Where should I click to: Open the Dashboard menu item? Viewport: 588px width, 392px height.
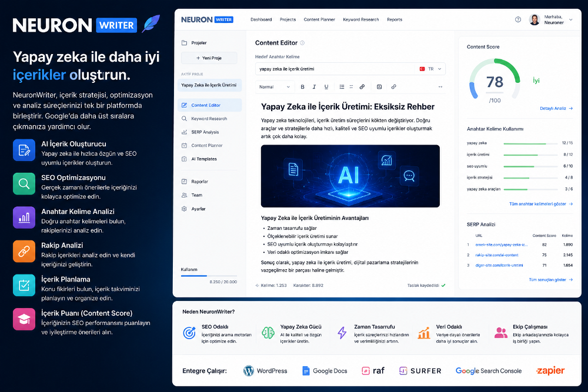pos(261,19)
